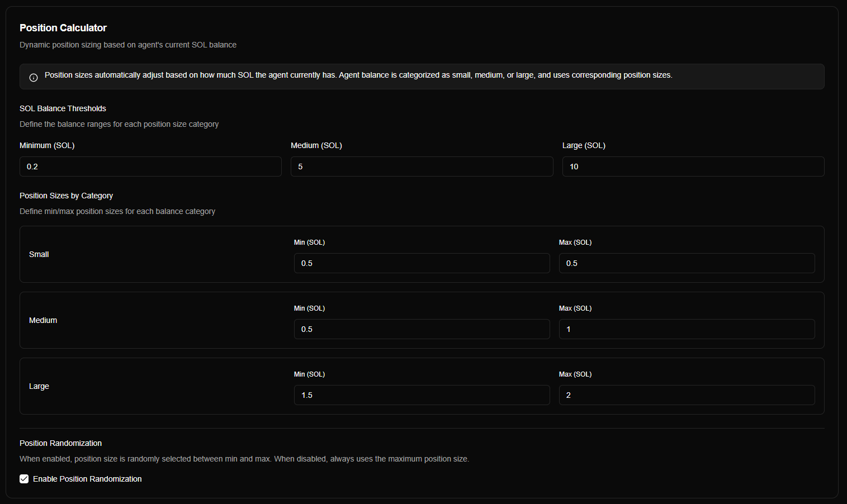Select the Large (SOL) threshold input
Viewport: 847px width, 504px height.
tap(693, 167)
